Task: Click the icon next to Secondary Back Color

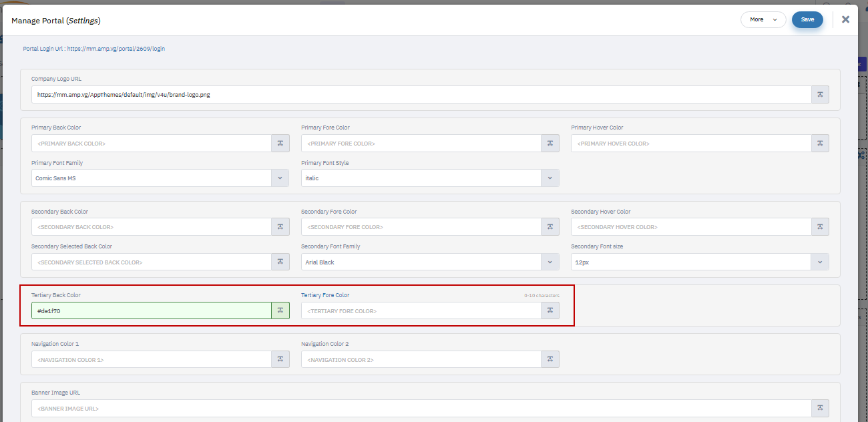Action: point(280,227)
